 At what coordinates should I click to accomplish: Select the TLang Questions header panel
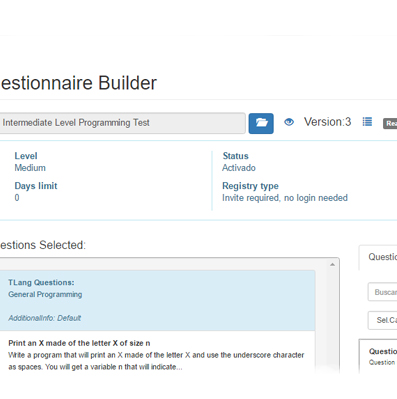[157, 300]
